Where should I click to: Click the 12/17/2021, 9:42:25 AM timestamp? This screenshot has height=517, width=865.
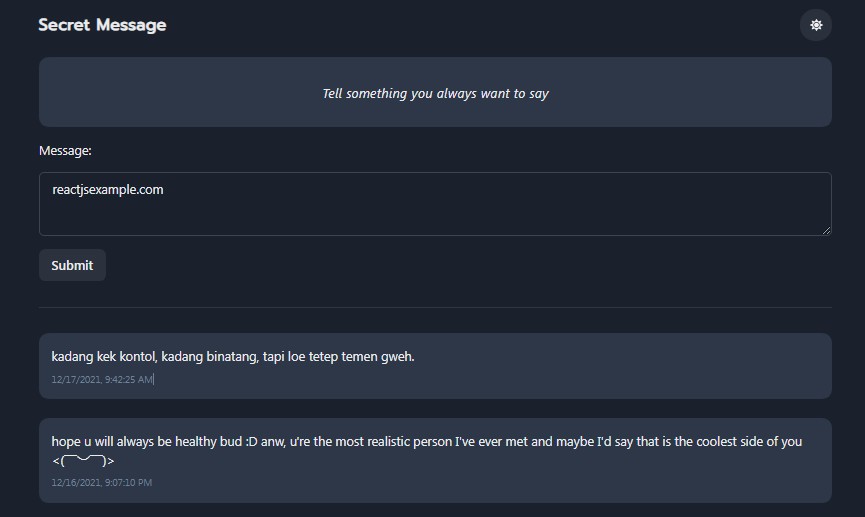pos(102,380)
